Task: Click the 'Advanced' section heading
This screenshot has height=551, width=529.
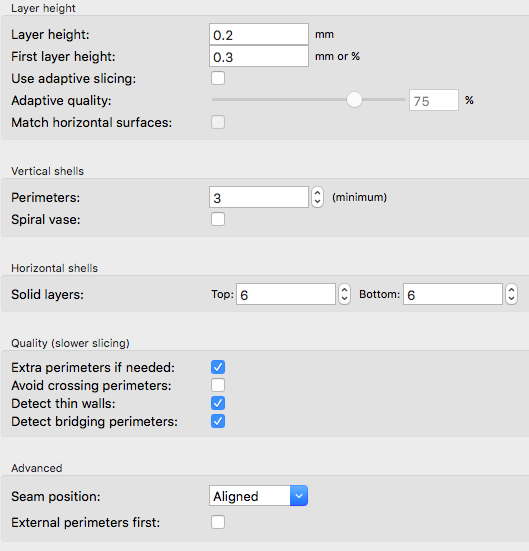Action: point(37,468)
